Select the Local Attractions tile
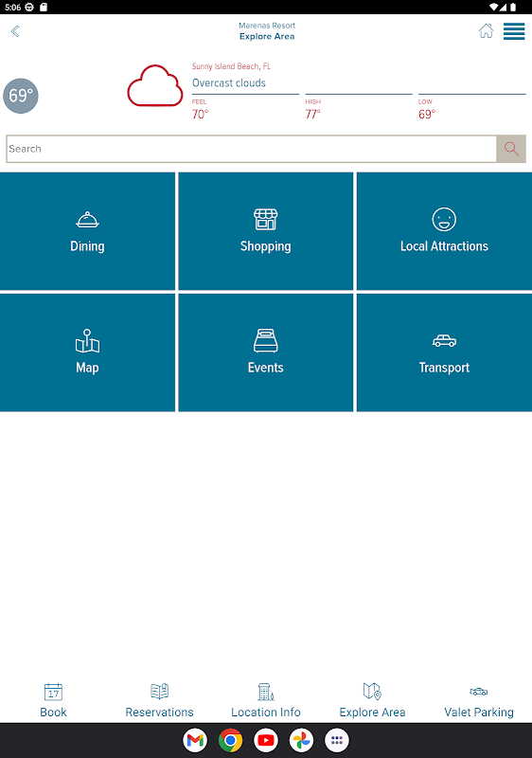This screenshot has height=758, width=532. coord(444,231)
